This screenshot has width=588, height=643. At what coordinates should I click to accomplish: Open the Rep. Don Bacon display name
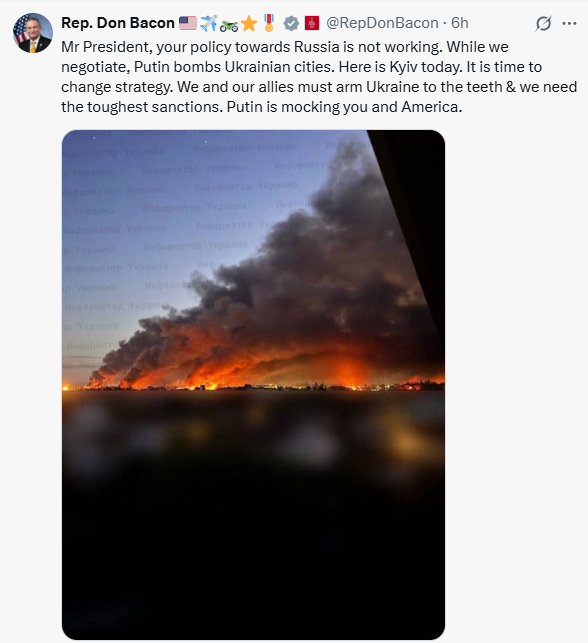click(118, 23)
